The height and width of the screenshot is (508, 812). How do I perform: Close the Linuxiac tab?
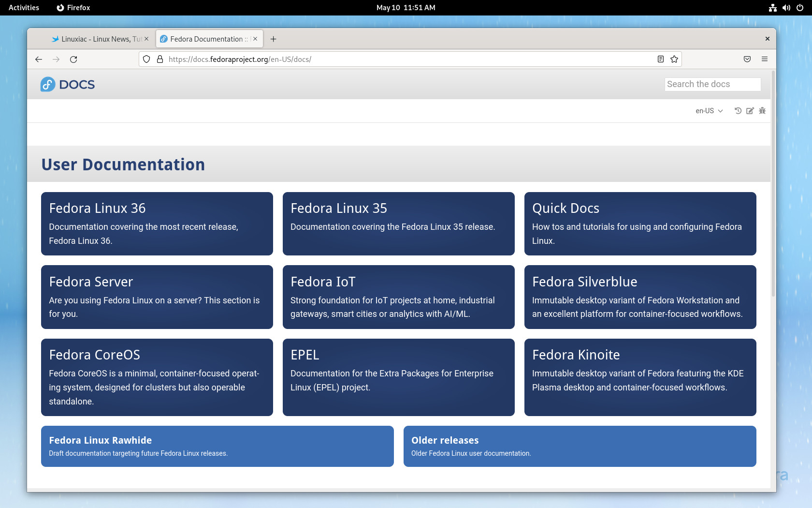point(146,39)
